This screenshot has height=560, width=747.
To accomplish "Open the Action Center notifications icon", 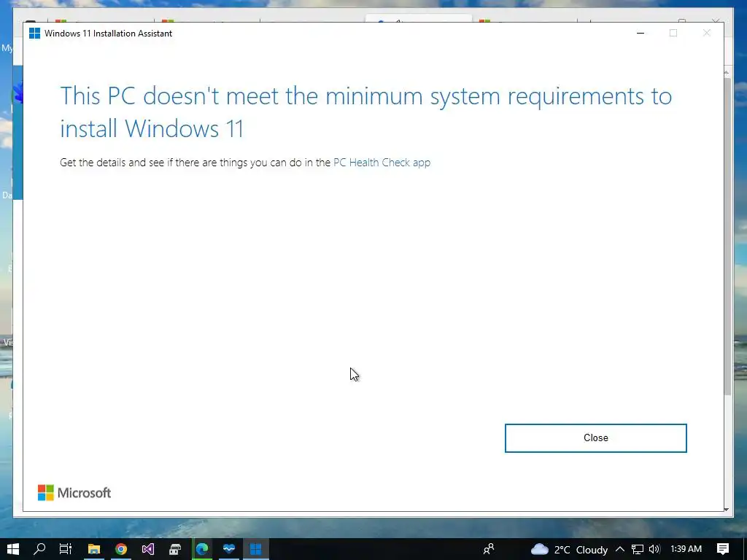I will 723,549.
